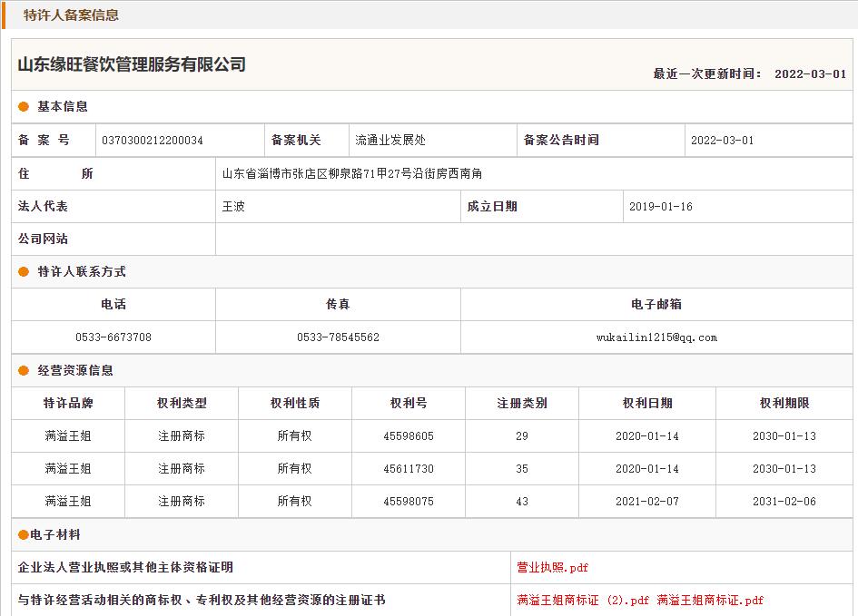Click the legal representative name 王波
The image size is (858, 616).
point(234,207)
